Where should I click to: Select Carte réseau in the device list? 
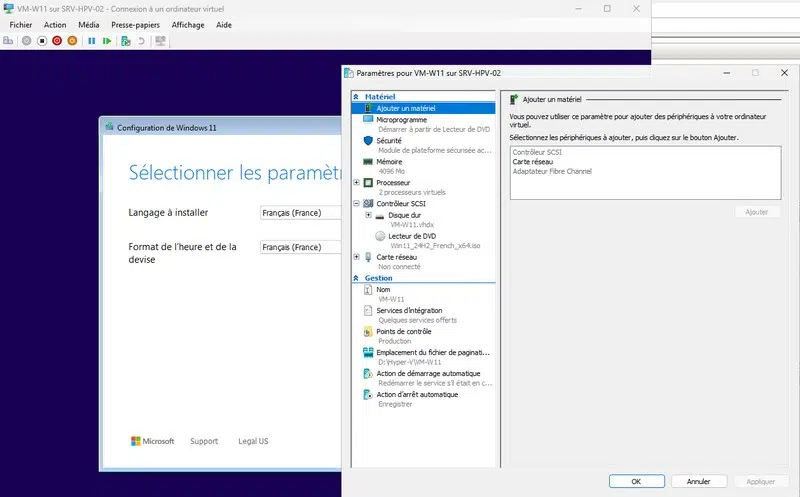(x=531, y=161)
